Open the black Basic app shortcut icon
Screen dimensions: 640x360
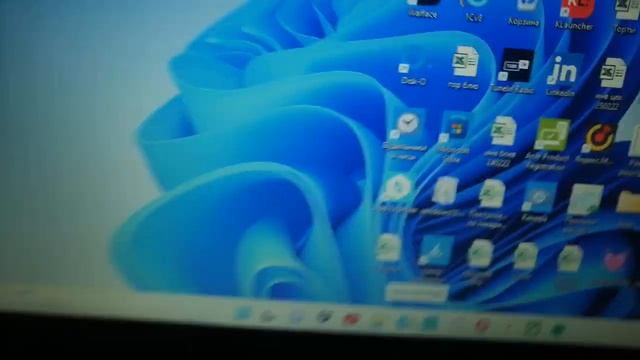pos(516,65)
